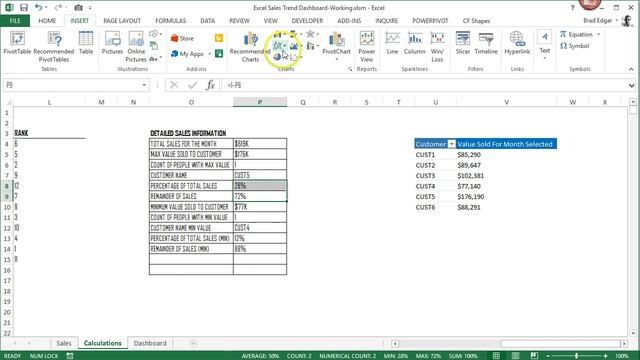Insert a Win/Loss sparkline
This screenshot has height=360, width=640.
tap(437, 47)
